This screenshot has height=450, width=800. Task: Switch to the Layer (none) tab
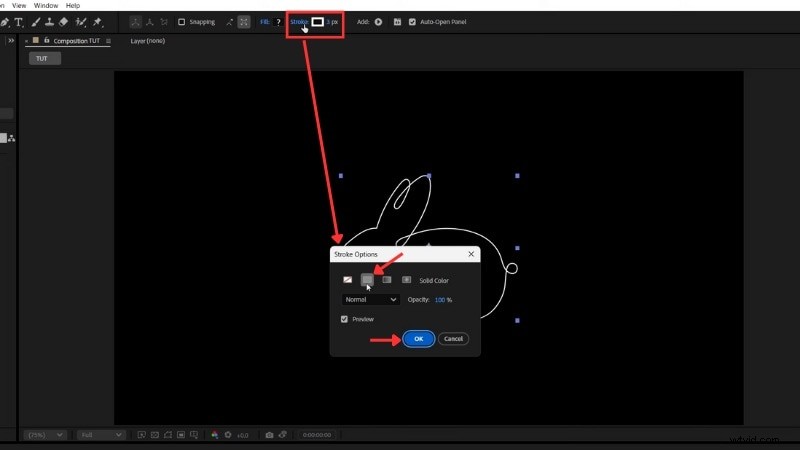click(147, 41)
